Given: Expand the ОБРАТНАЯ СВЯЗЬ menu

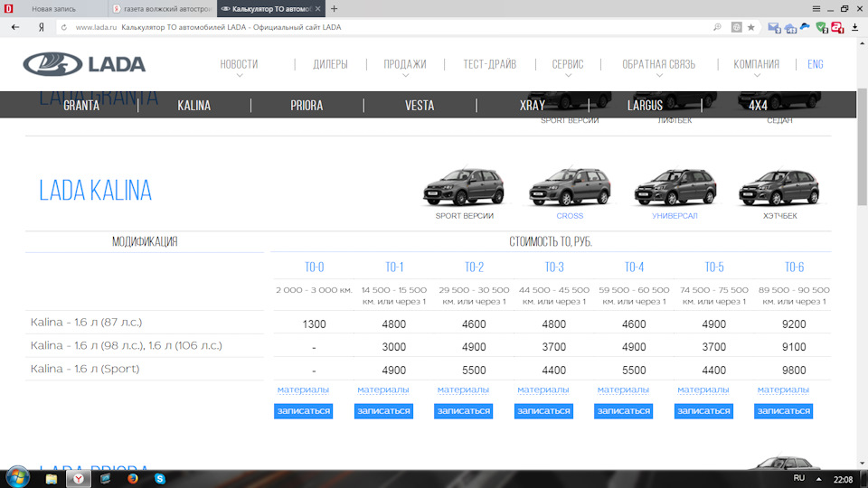Looking at the screenshot, I should 659,65.
